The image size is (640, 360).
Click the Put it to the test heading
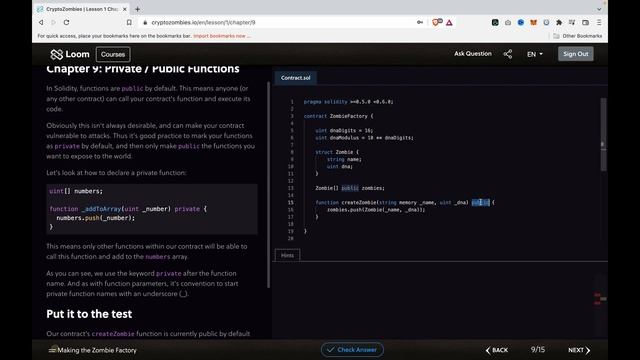point(89,313)
